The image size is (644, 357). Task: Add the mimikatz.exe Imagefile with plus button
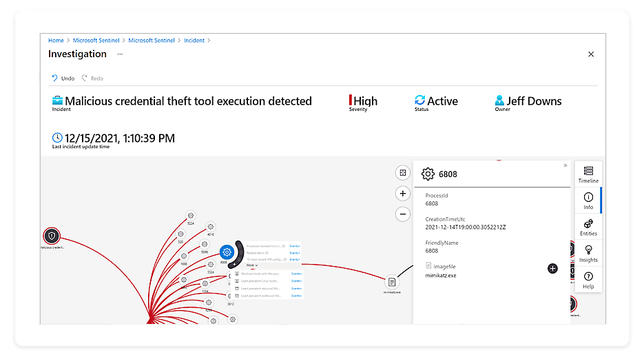tap(552, 268)
